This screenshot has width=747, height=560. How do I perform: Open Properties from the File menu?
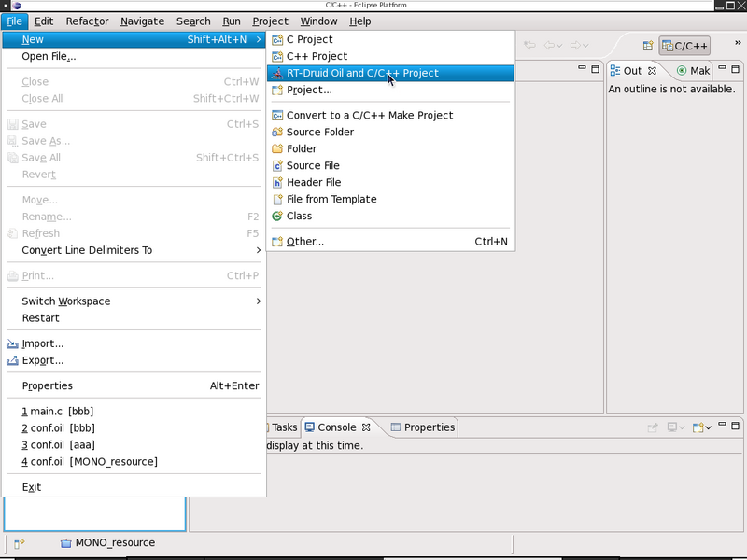tap(134, 386)
